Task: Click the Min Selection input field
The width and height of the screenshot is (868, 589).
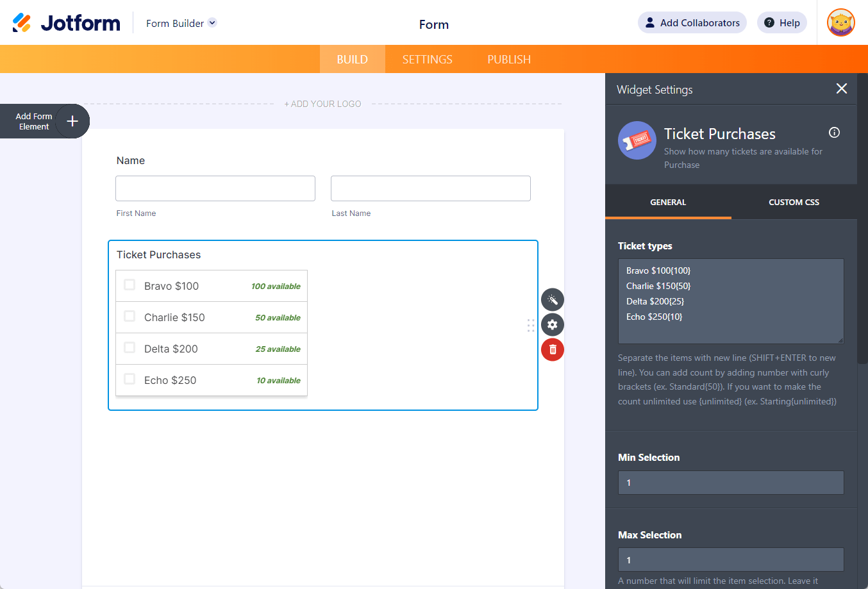Action: point(731,483)
